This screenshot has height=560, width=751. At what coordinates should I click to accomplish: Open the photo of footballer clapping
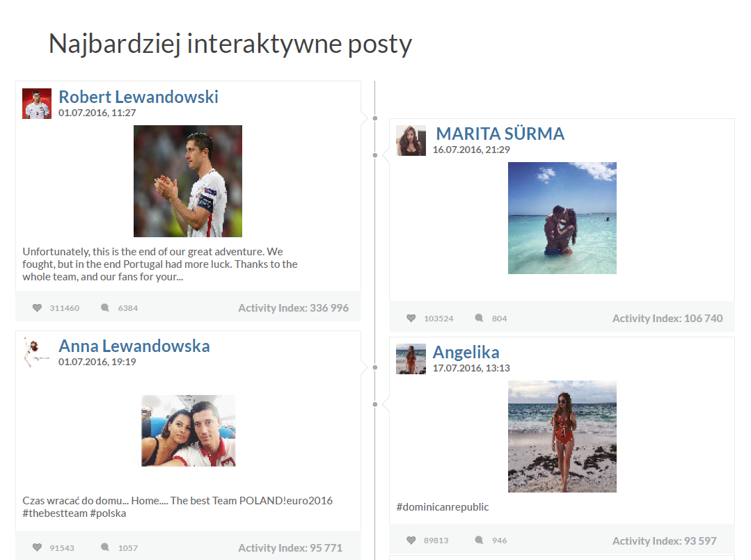pos(188,181)
